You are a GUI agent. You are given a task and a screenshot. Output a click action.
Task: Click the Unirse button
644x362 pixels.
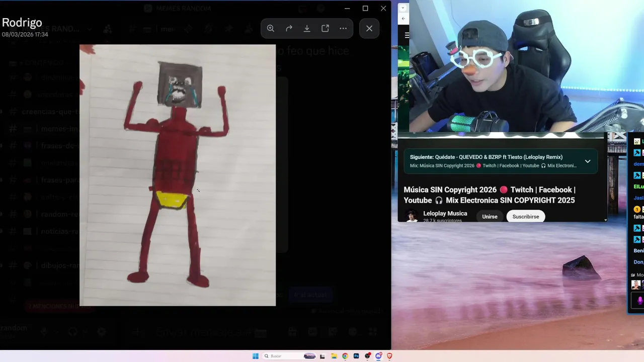(490, 217)
